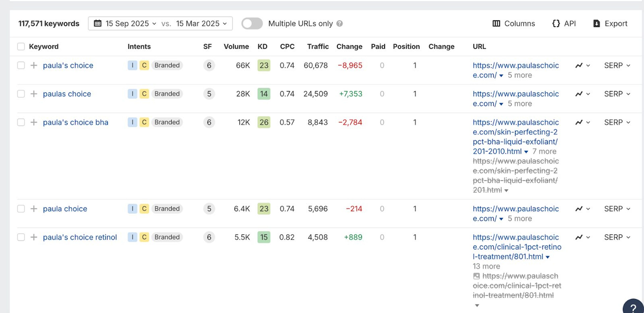Check the select-all checkbox in the header
Image resolution: width=644 pixels, height=313 pixels.
21,46
